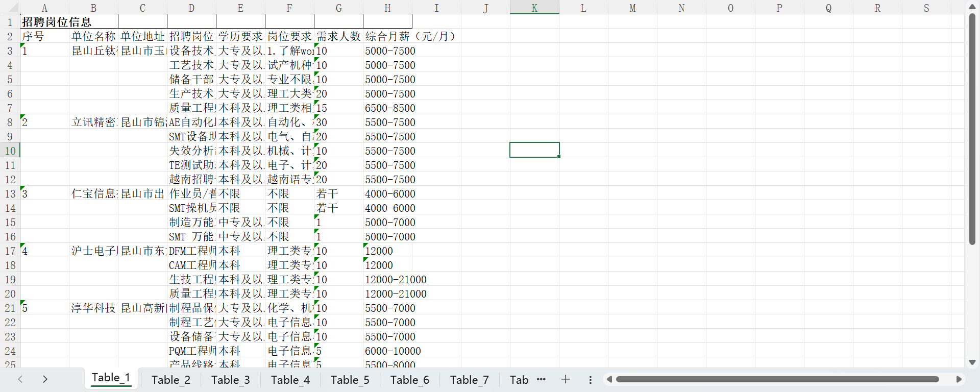This screenshot has width=980, height=392.
Task: Select header cell 需求人数
Action: pos(338,36)
